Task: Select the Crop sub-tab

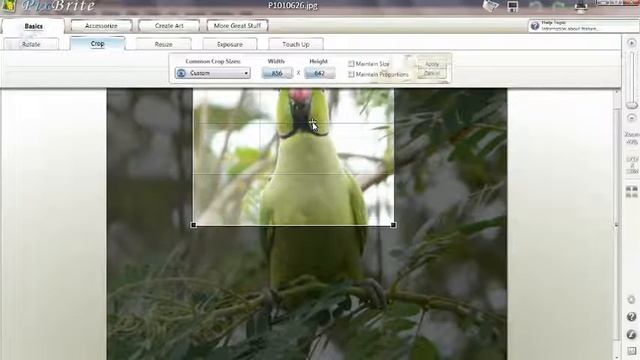Action: 97,44
